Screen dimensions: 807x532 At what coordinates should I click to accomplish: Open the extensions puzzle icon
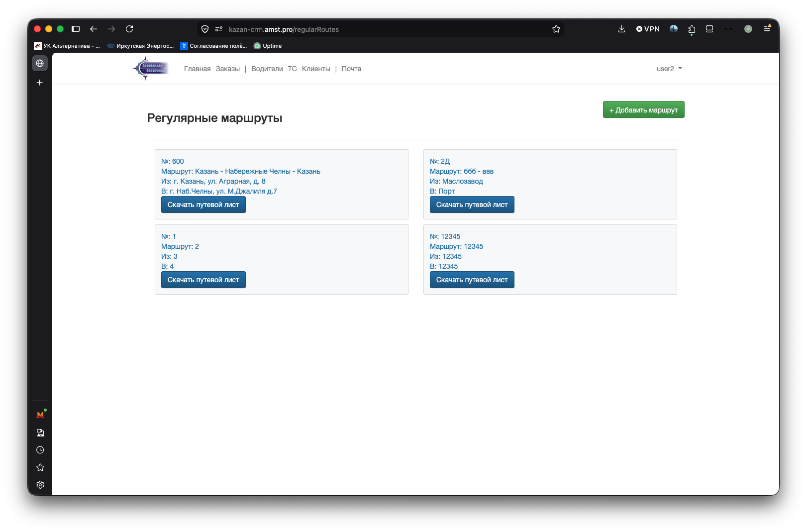click(692, 29)
